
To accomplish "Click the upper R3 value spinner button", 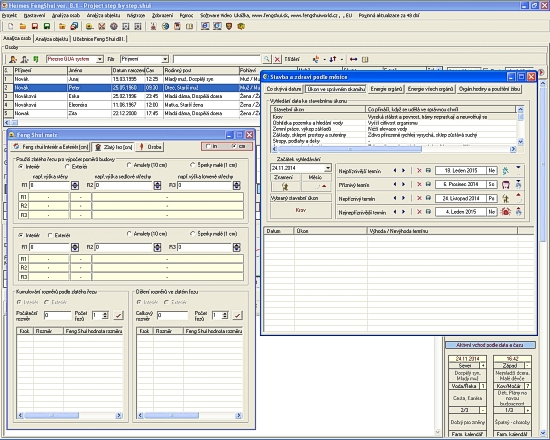I will [x=237, y=185].
